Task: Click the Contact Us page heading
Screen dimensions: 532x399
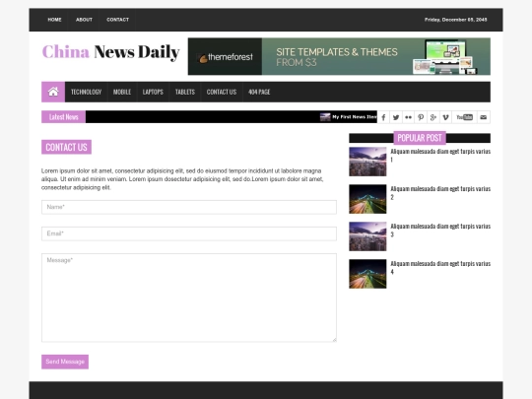Action: [67, 147]
